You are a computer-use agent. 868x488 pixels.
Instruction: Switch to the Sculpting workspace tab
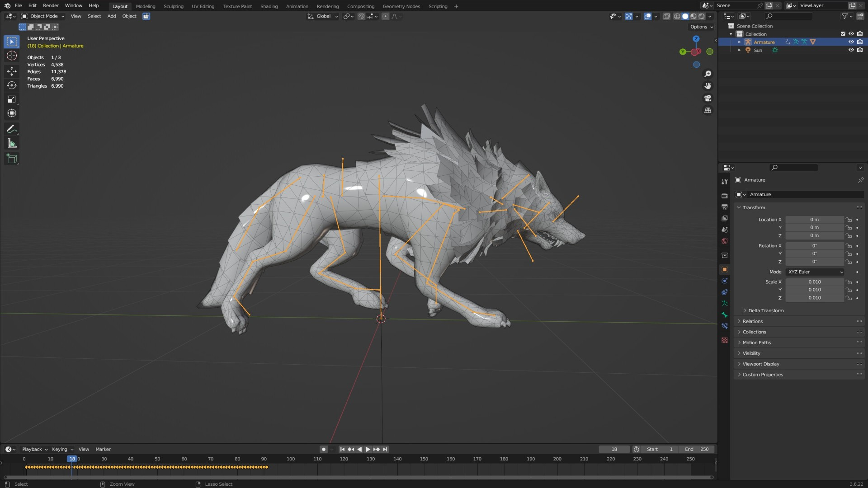[174, 6]
